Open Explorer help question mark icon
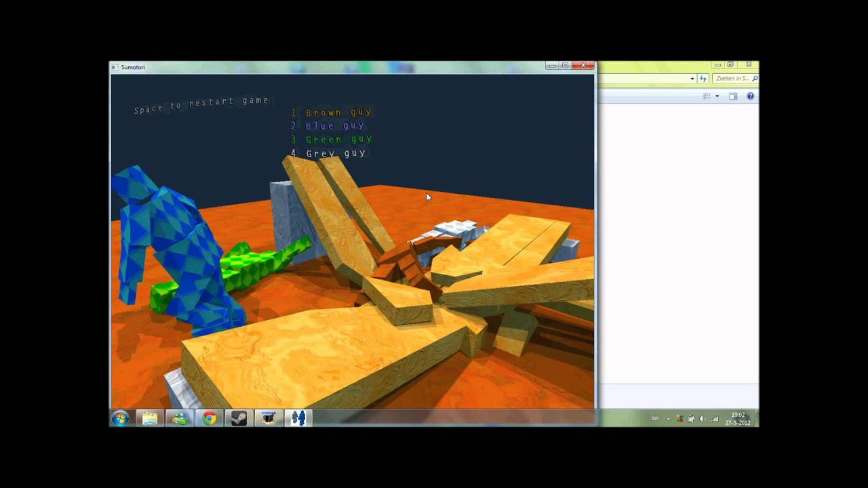 (x=751, y=96)
